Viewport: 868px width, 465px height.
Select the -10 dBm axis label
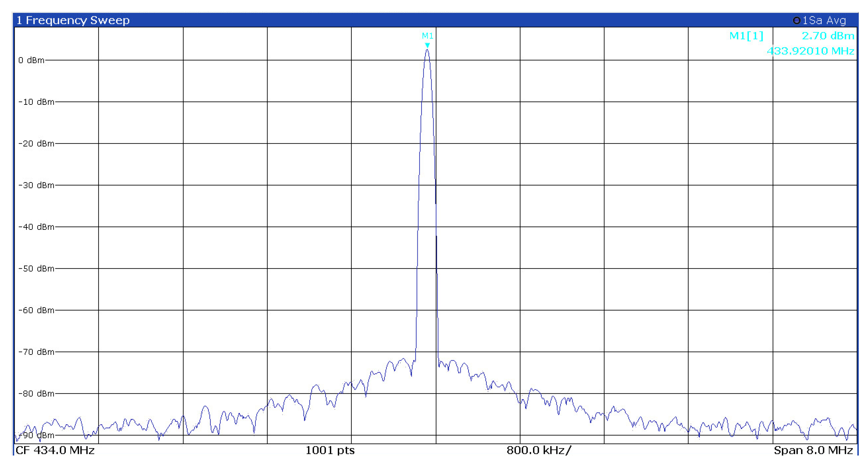pos(36,102)
